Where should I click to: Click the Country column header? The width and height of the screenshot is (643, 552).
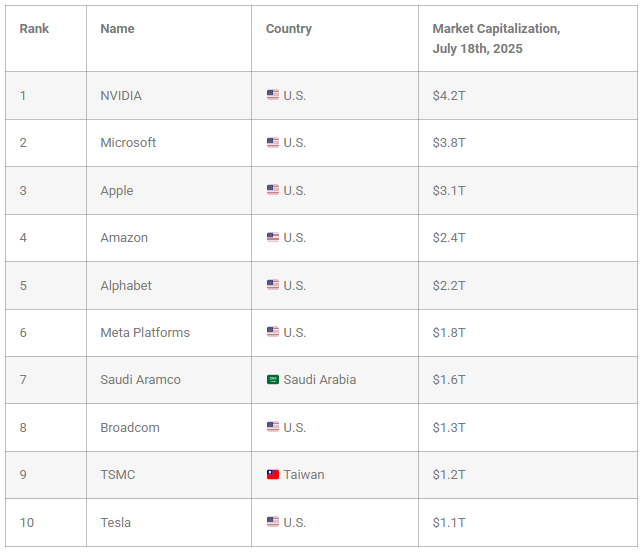pyautogui.click(x=289, y=29)
